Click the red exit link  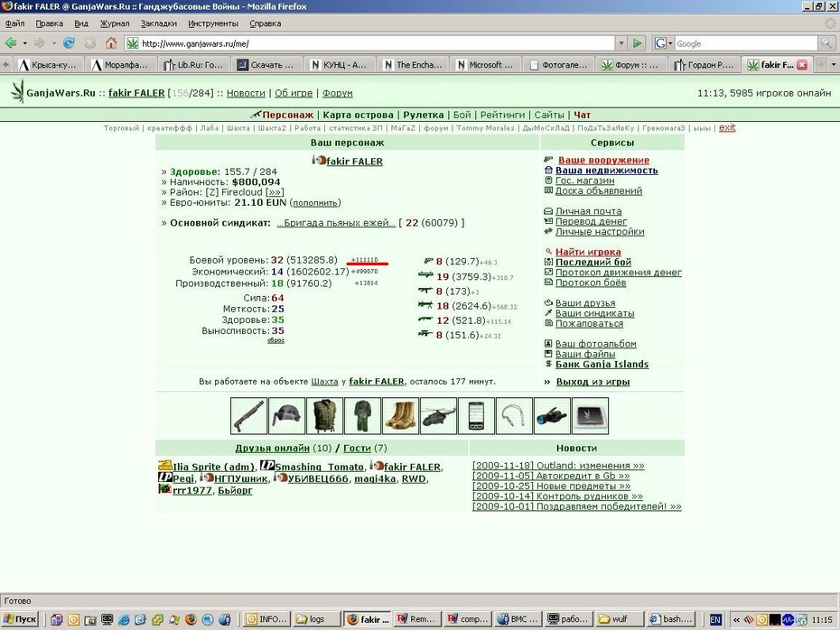point(727,127)
